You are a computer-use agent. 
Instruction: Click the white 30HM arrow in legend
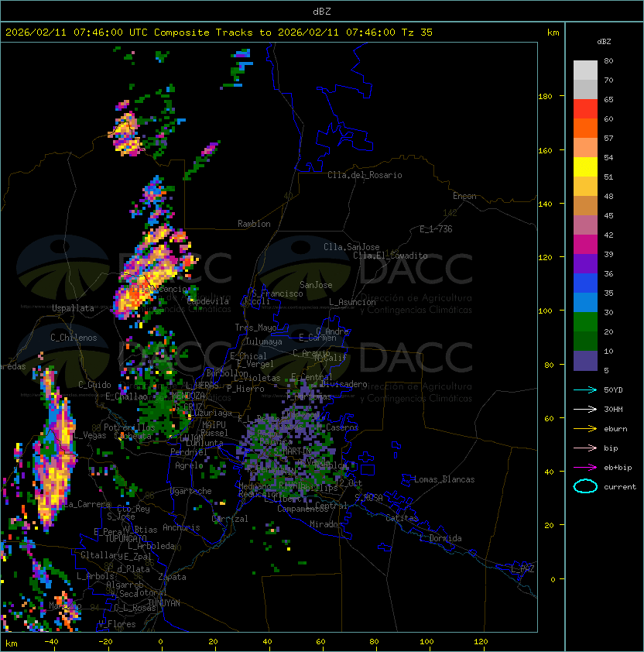[585, 410]
